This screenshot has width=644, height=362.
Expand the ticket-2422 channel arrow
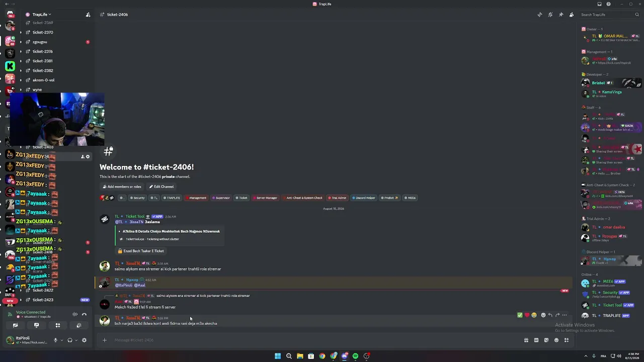point(21,290)
